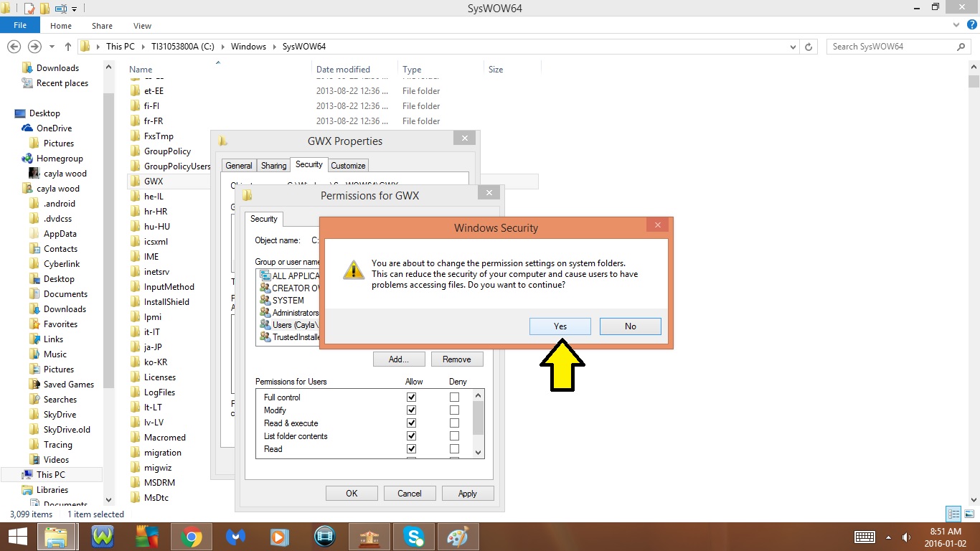Toggle Full control Deny checkbox
Image resolution: width=980 pixels, height=551 pixels.
(x=454, y=397)
